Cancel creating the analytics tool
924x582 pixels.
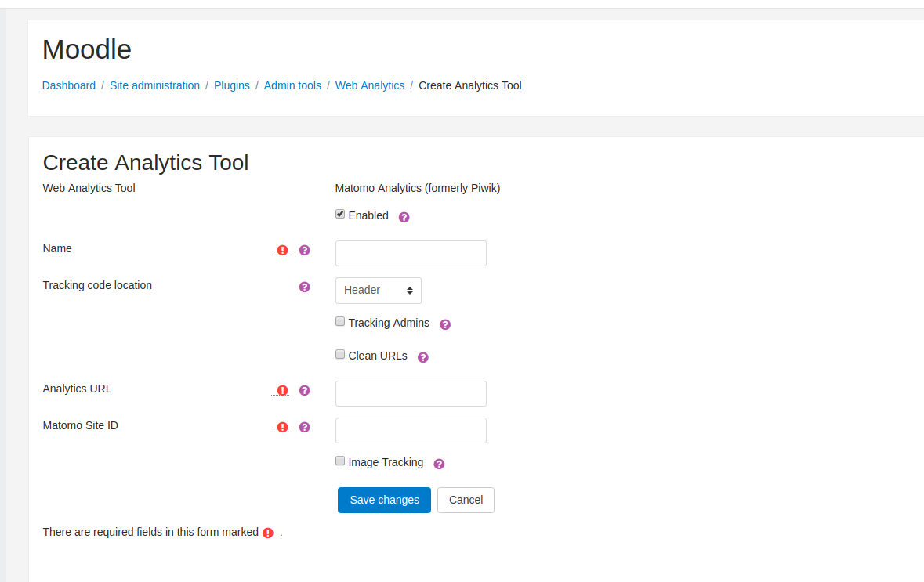[x=466, y=500]
